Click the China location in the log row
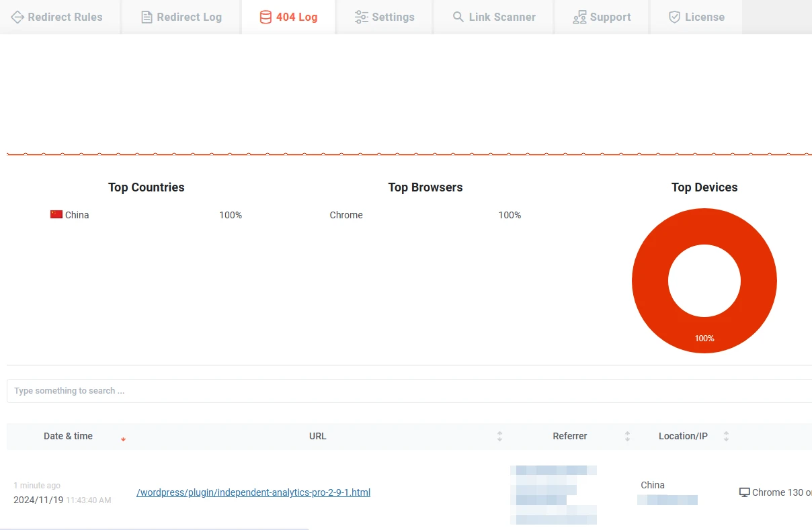This screenshot has height=530, width=812. pos(652,484)
